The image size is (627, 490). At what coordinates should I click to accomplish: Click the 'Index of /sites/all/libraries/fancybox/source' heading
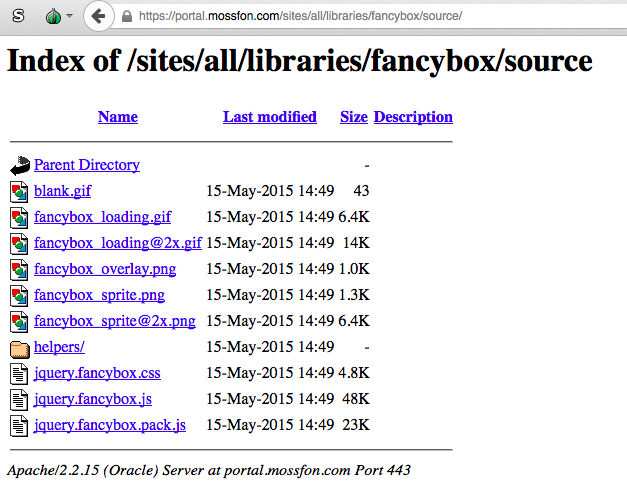[300, 61]
